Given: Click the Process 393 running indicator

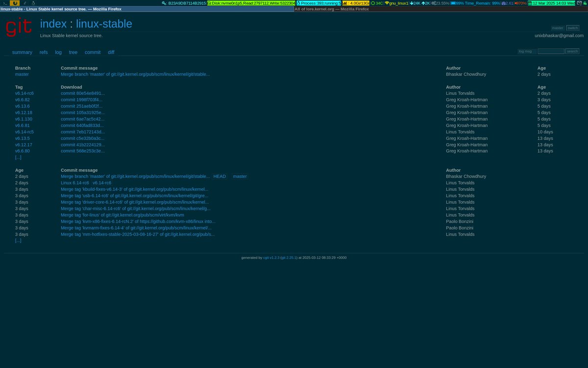Looking at the screenshot, I should 318,3.
